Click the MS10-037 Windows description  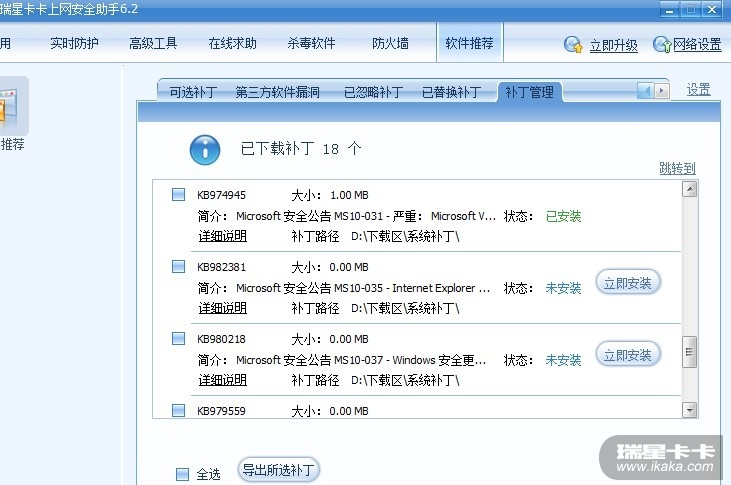361,360
